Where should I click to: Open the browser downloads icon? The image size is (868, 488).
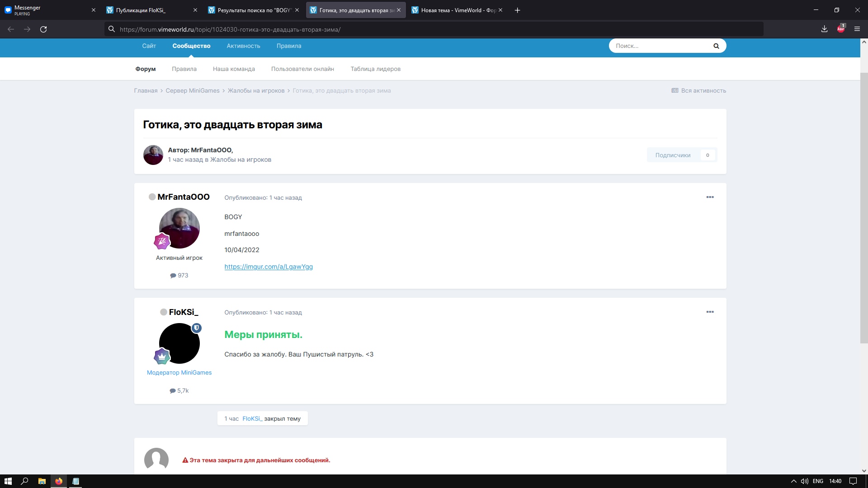pyautogui.click(x=824, y=29)
